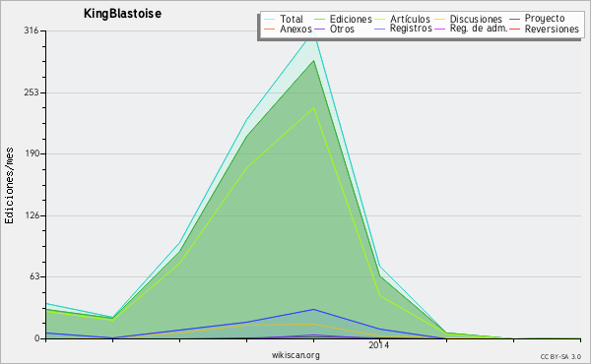Viewport: 591px width, 364px height.
Task: Click the blue Registros legend line swatch
Action: pos(380,29)
